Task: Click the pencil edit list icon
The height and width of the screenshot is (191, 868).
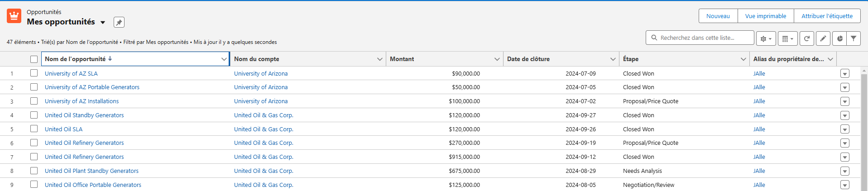Action: 823,38
